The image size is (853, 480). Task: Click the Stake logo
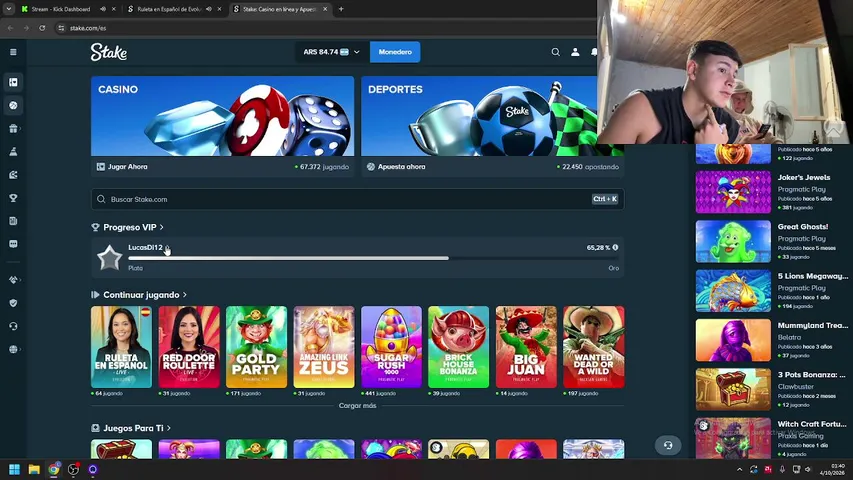pyautogui.click(x=109, y=52)
